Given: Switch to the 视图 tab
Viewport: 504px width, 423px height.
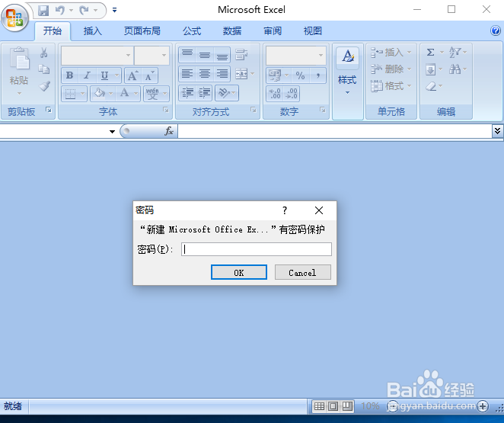Looking at the screenshot, I should click(x=313, y=31).
